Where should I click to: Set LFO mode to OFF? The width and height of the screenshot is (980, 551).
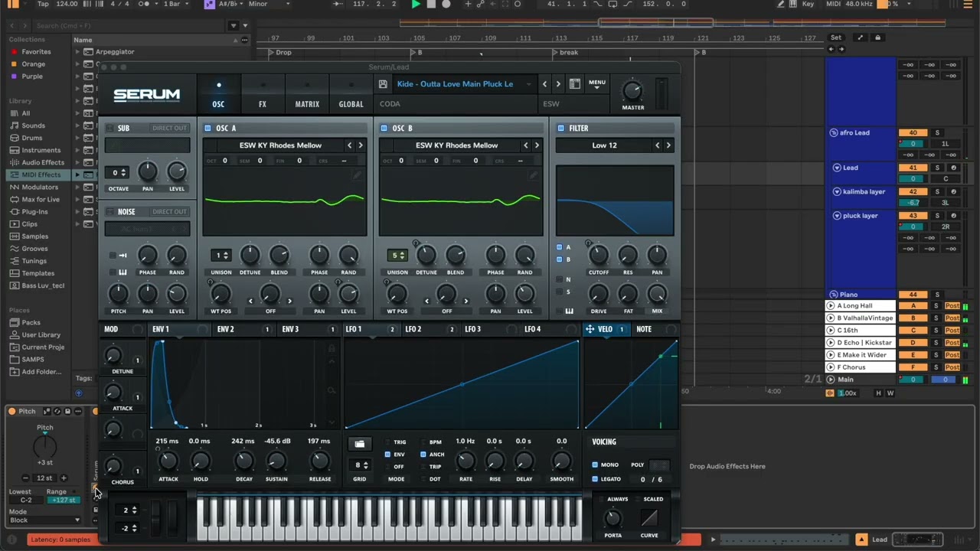coord(388,467)
